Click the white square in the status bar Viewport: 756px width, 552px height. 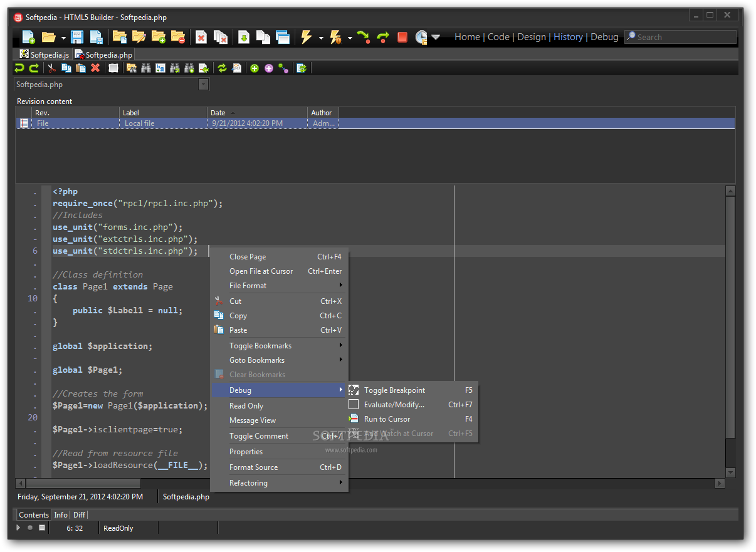[42, 528]
